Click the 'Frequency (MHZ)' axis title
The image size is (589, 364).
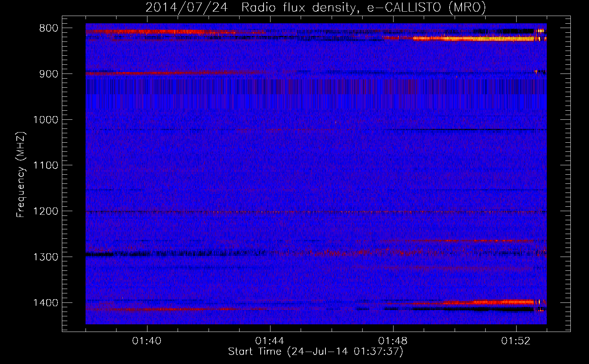coord(21,175)
